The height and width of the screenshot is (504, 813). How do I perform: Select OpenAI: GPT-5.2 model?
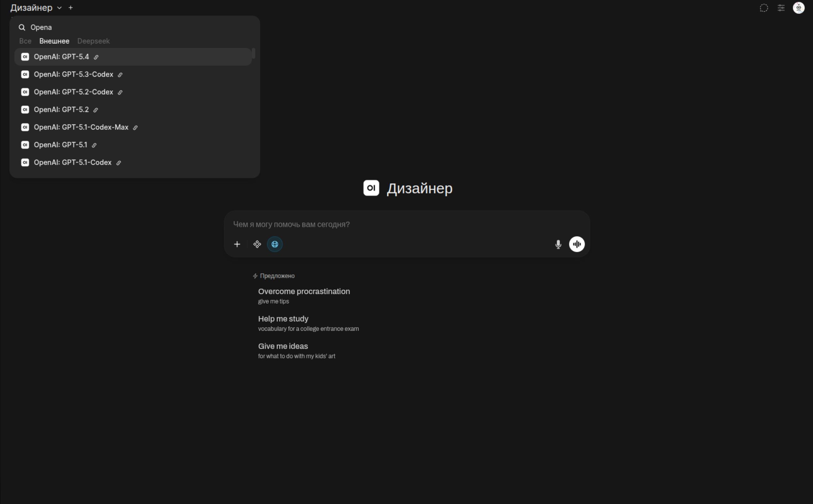tap(61, 110)
